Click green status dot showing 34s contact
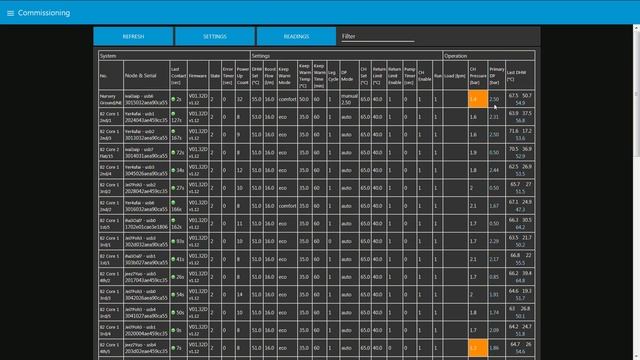Screen dimensions: 640x360 coord(173,170)
